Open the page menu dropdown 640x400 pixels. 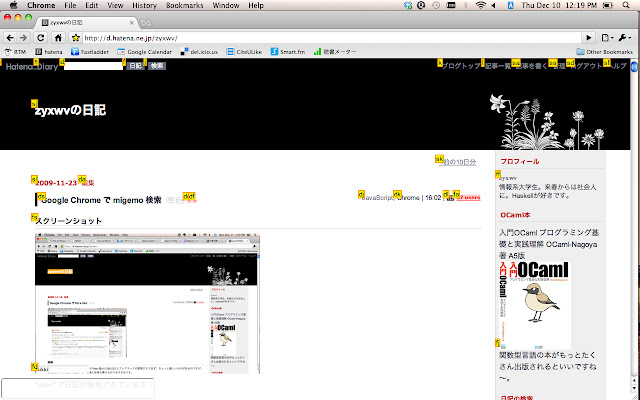click(607, 38)
